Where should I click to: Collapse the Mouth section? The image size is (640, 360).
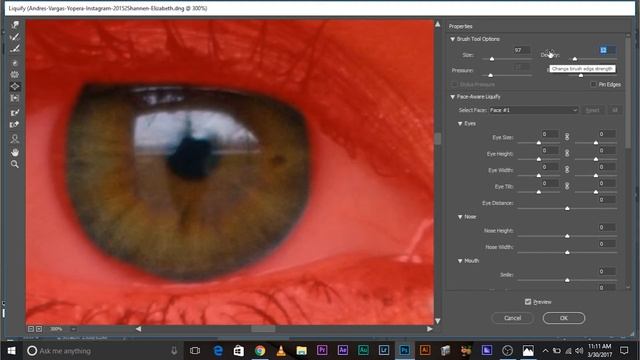click(x=460, y=261)
